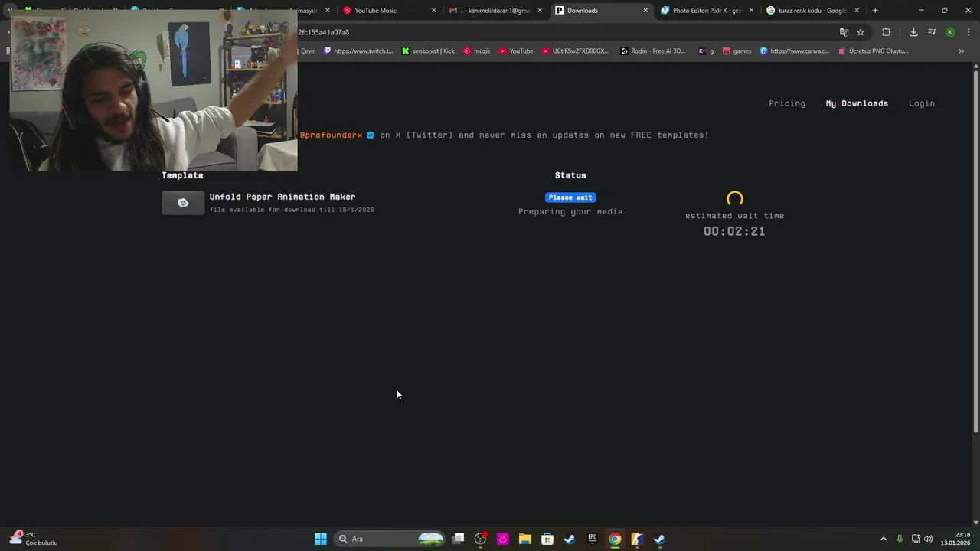Open Task View on the taskbar
Screen dimensions: 980x551
tap(458, 539)
